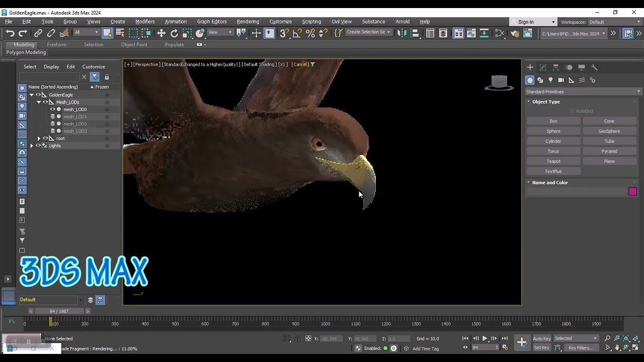Open the All selection filter dropdown
644x362 pixels.
tap(86, 32)
